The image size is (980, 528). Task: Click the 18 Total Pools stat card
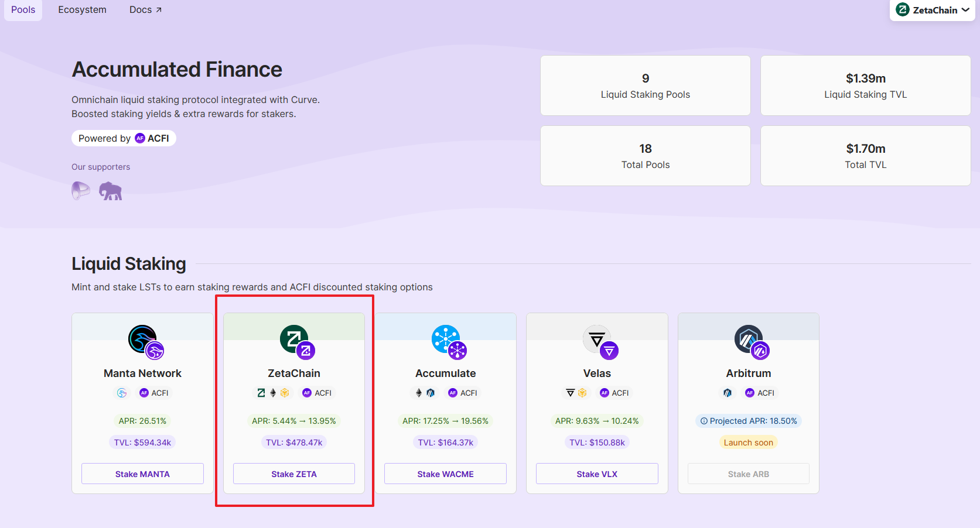pyautogui.click(x=646, y=156)
